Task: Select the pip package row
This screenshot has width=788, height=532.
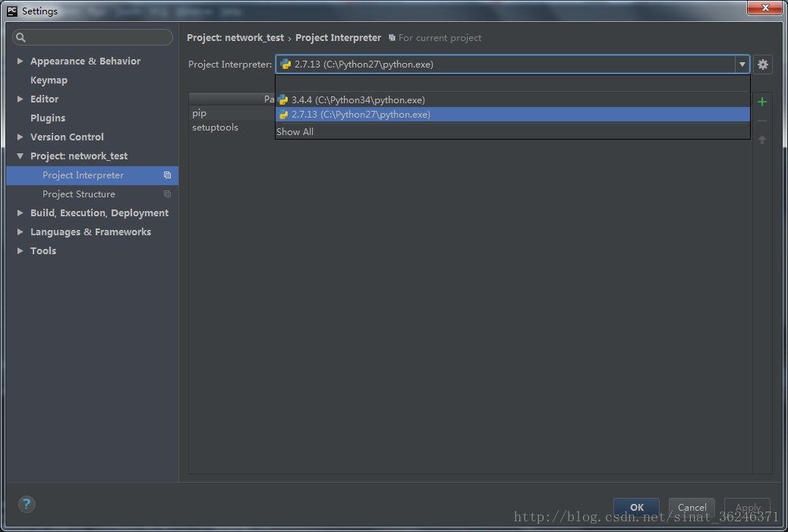Action: point(232,114)
